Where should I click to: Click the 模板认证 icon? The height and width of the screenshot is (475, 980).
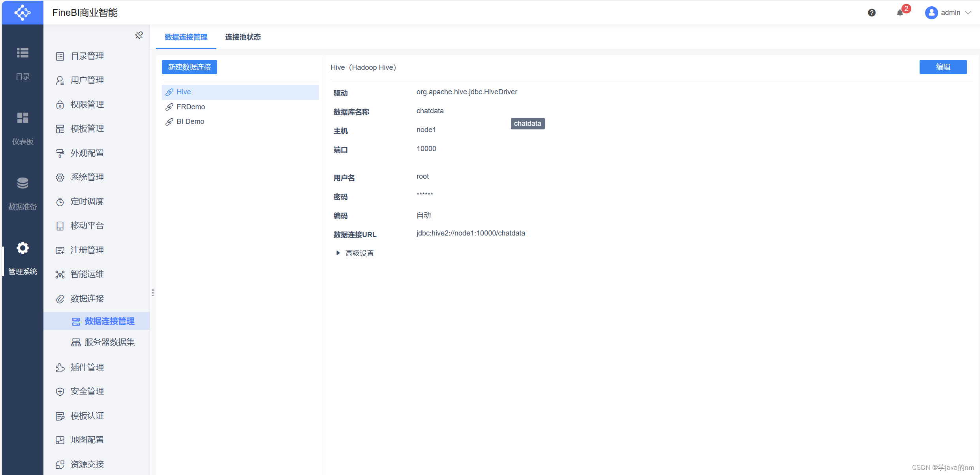coord(60,416)
